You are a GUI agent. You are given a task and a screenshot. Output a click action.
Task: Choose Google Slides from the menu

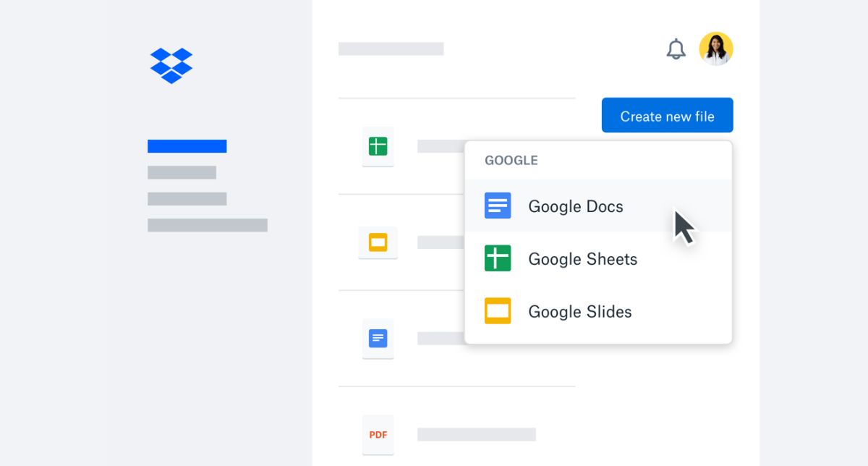[579, 312]
